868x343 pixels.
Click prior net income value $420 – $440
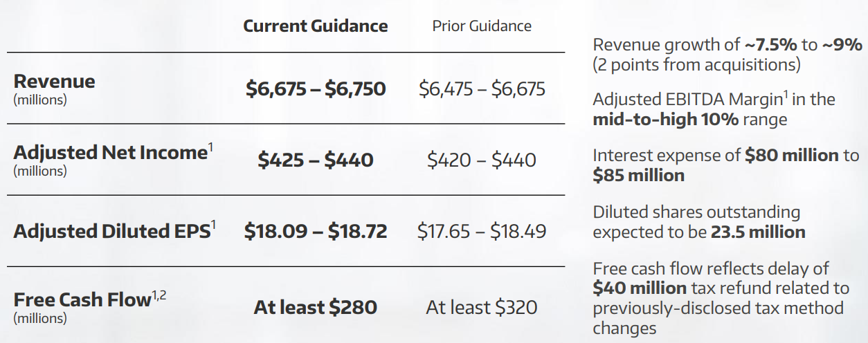pyautogui.click(x=482, y=160)
